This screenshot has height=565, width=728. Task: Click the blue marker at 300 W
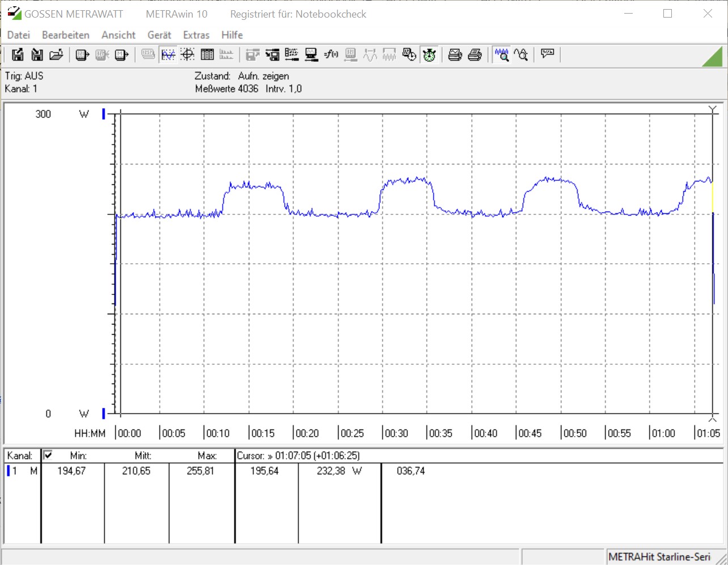pos(104,114)
